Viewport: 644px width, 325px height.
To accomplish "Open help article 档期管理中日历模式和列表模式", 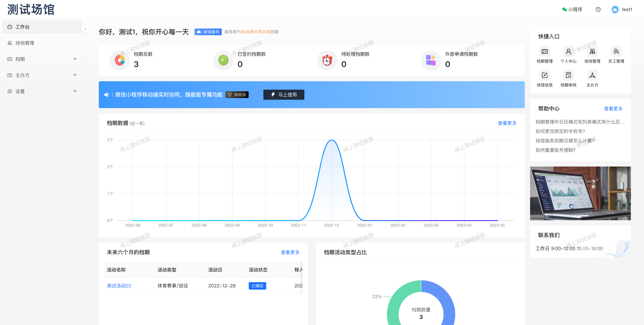I will point(580,122).
